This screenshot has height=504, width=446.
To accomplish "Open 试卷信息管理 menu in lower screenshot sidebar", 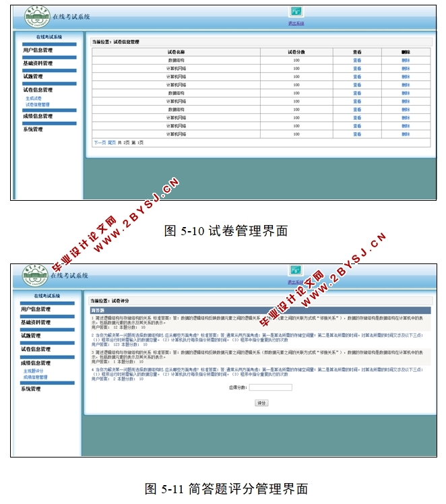I will [36, 349].
